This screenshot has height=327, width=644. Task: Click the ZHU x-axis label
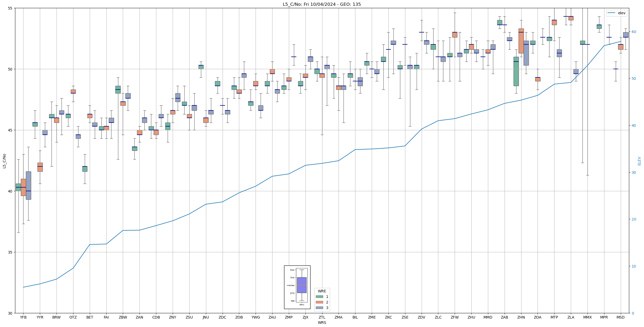coord(471,317)
